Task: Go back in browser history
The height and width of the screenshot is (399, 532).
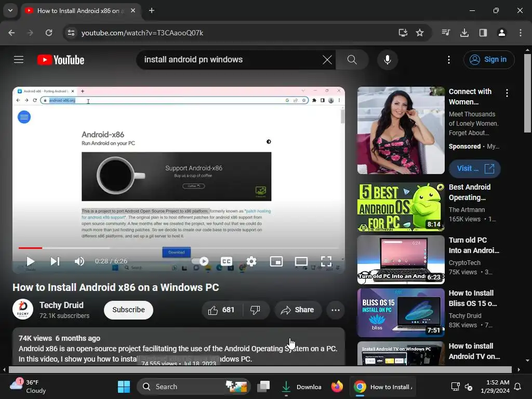Action: pos(11,33)
